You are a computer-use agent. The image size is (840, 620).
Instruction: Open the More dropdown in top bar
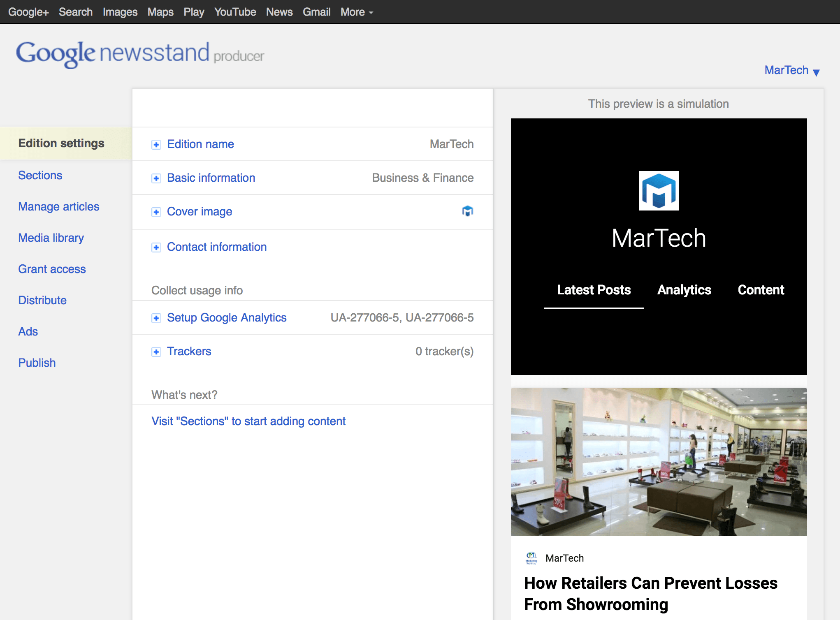pos(357,12)
